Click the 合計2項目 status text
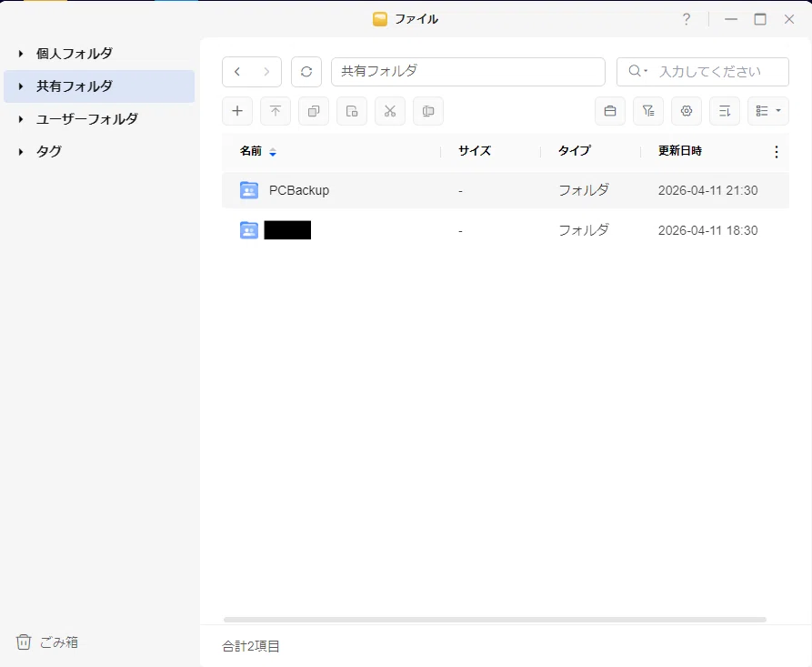 [x=251, y=646]
